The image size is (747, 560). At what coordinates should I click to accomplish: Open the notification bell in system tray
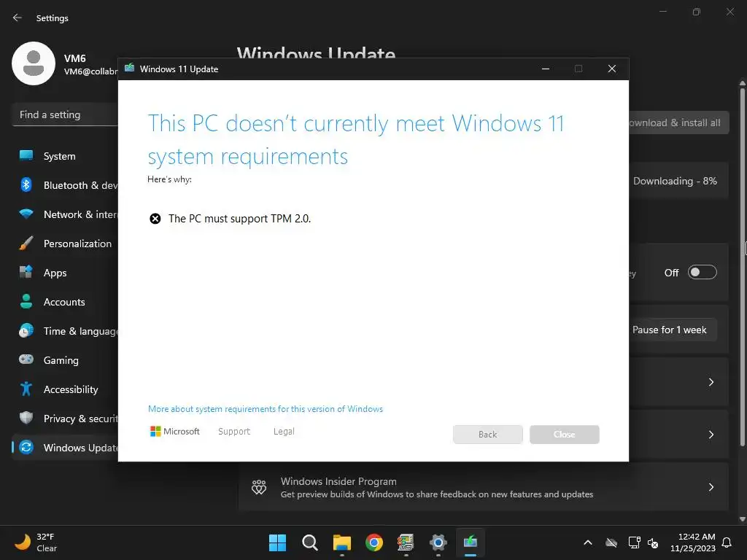pos(727,542)
